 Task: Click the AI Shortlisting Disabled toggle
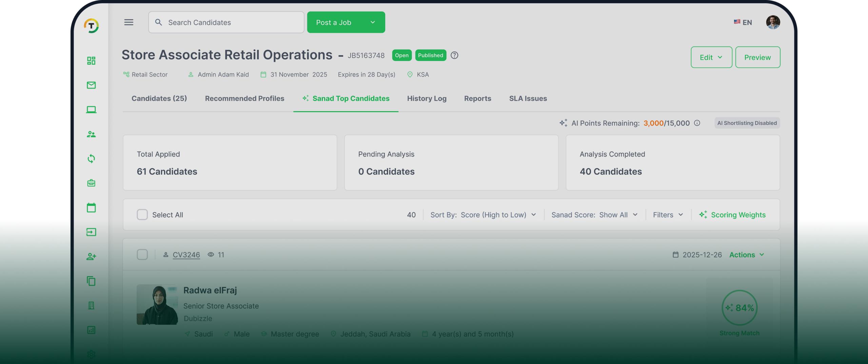coord(747,123)
